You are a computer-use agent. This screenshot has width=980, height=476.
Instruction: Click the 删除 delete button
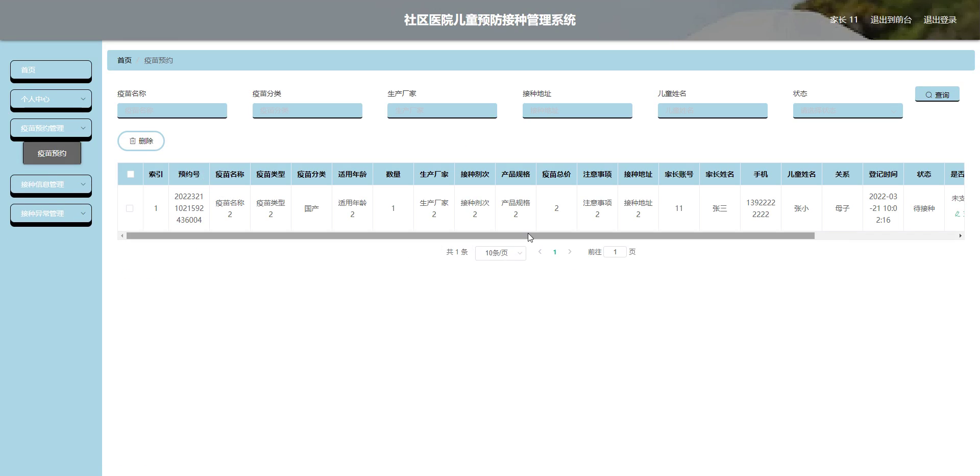141,141
